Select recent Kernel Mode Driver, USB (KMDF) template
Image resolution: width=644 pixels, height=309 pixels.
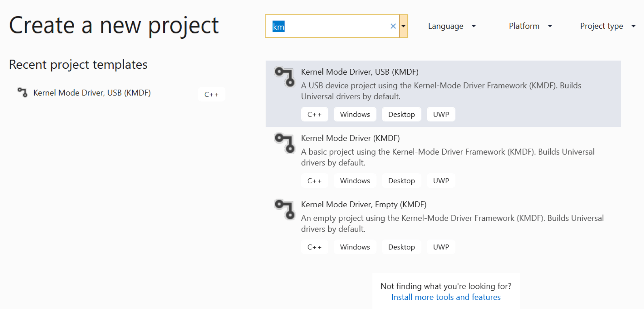tap(92, 93)
